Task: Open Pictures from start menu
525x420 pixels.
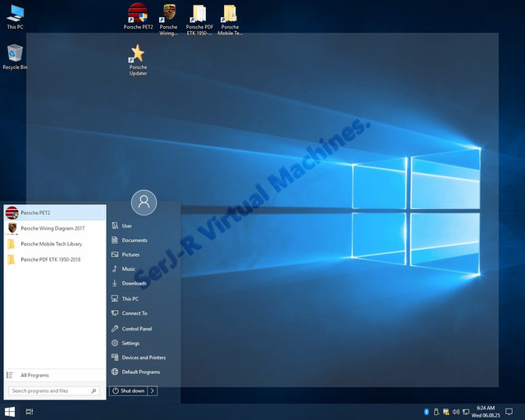Action: click(126, 254)
